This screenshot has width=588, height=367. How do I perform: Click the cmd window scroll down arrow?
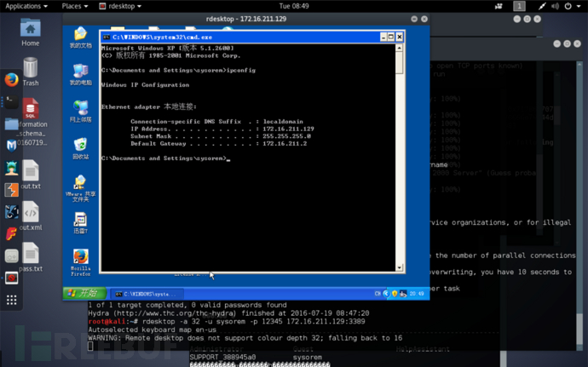click(x=400, y=267)
